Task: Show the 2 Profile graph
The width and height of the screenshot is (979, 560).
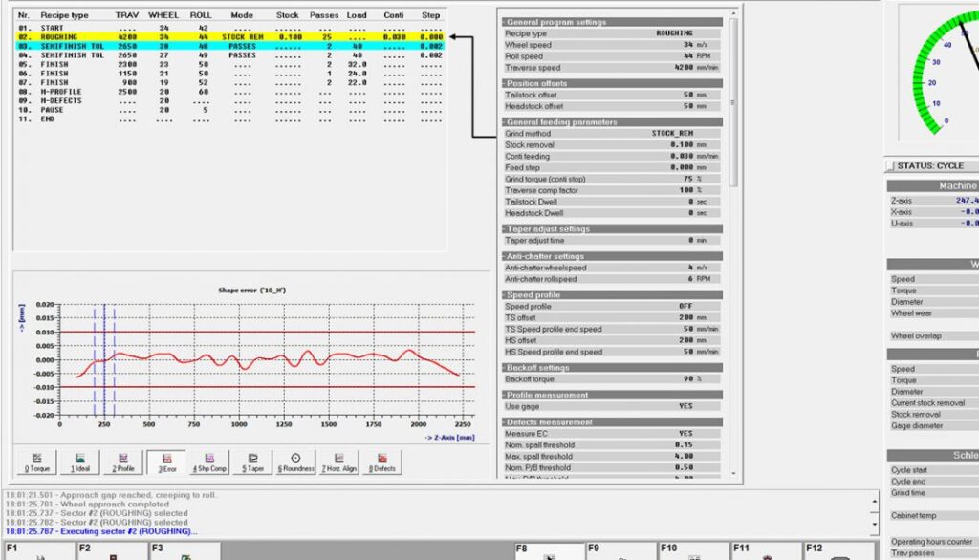Action: [123, 463]
